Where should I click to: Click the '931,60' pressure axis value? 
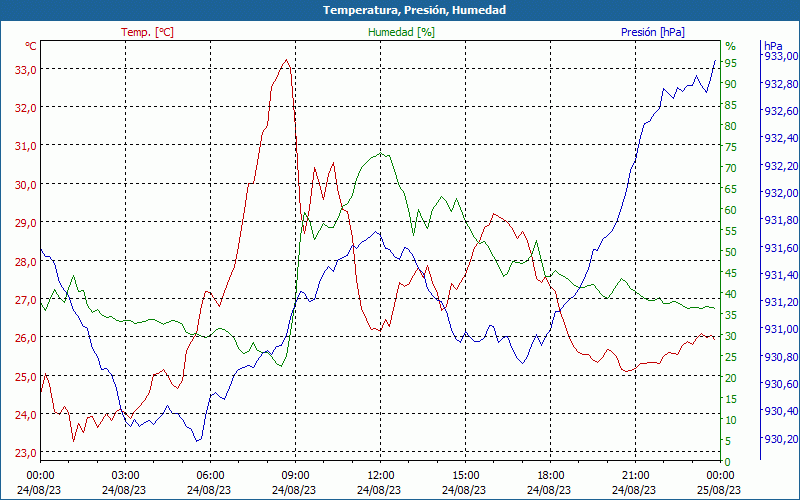(780, 248)
